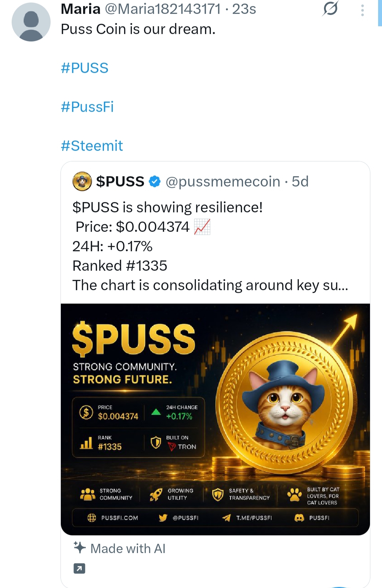Open Maria's display name

[81, 9]
